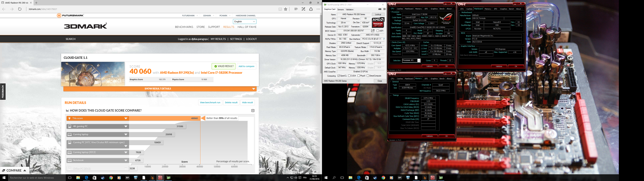Open the FUTUREMARK top navigation dropdown
The height and width of the screenshot is (181, 644).
point(190,15)
